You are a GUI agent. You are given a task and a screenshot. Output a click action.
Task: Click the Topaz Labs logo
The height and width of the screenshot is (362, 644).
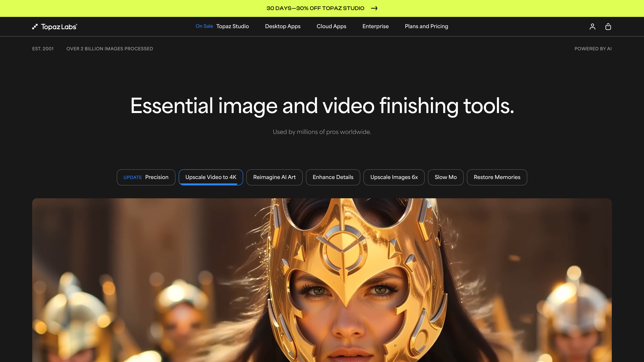55,27
